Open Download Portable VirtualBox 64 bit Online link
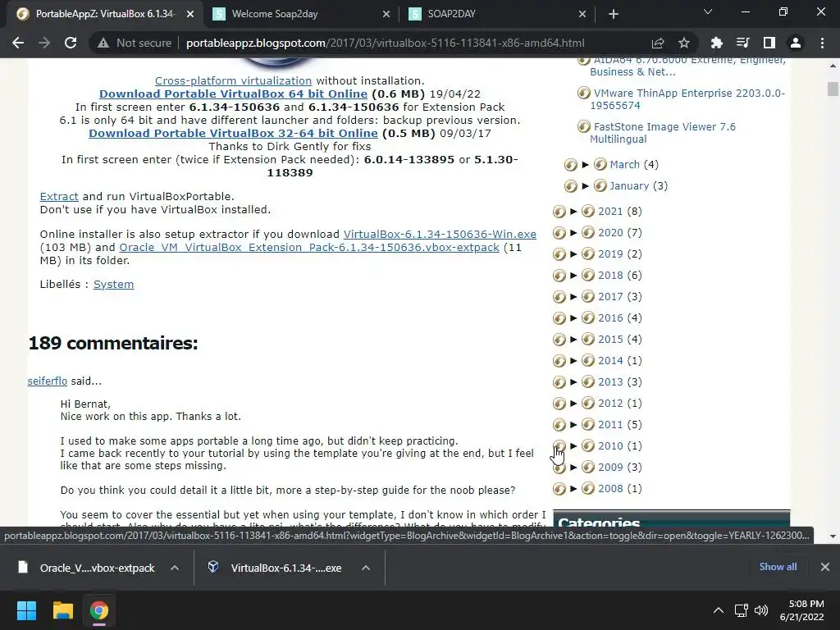840x630 pixels. 233,94
